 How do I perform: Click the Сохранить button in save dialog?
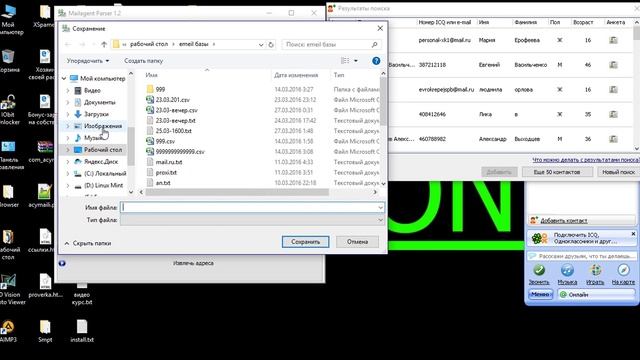tap(305, 242)
